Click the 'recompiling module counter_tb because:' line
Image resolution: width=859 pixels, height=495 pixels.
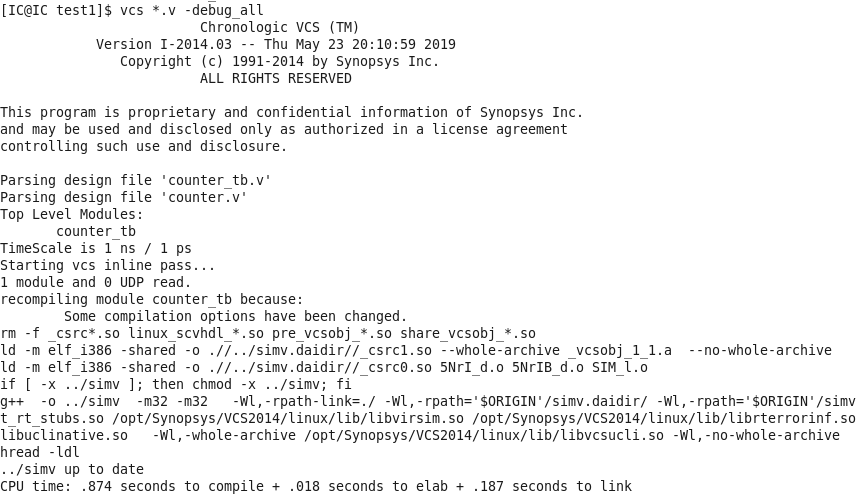tap(151, 299)
